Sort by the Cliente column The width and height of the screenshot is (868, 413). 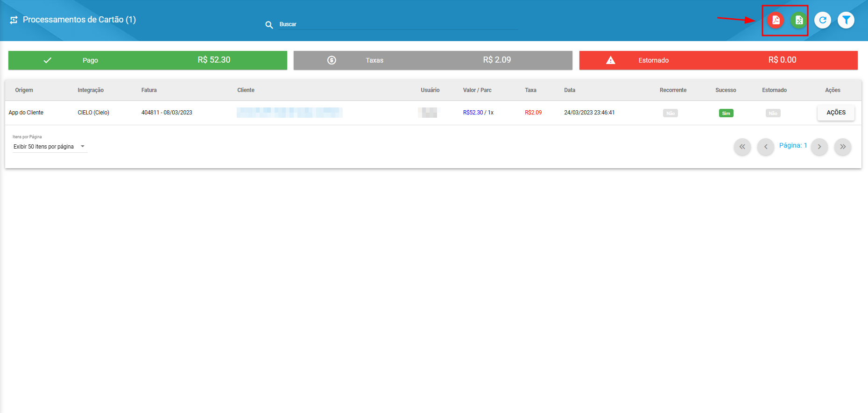[246, 90]
